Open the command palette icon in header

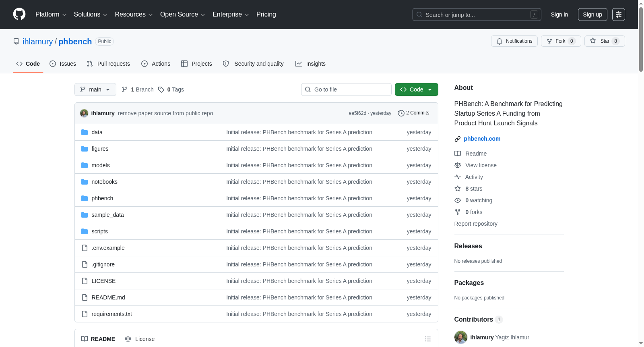[x=619, y=15]
